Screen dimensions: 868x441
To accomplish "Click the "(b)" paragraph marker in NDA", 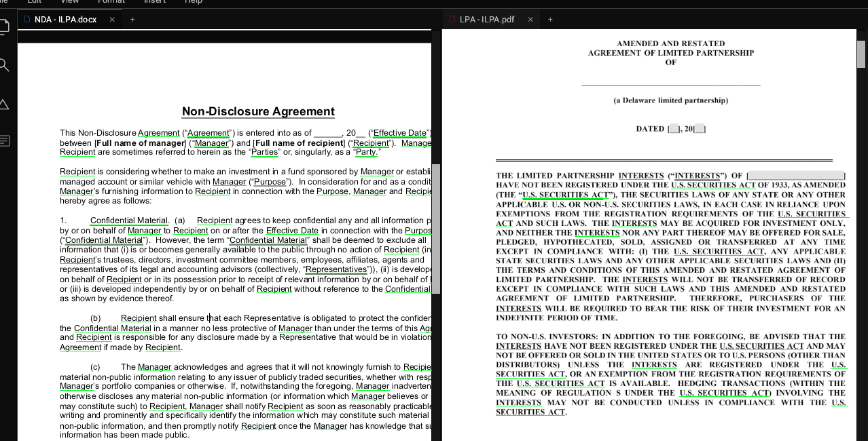I will pos(96,318).
